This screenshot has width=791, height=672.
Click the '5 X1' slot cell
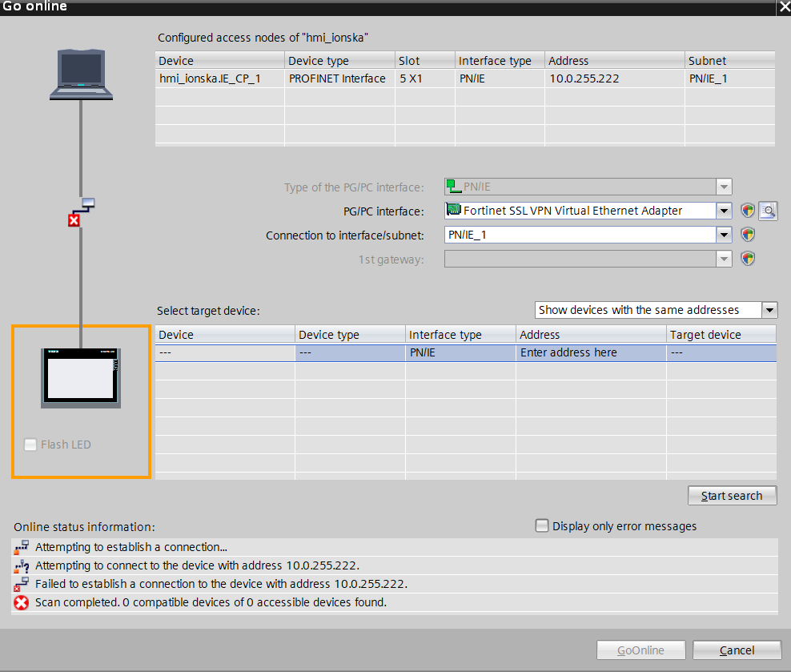click(425, 78)
